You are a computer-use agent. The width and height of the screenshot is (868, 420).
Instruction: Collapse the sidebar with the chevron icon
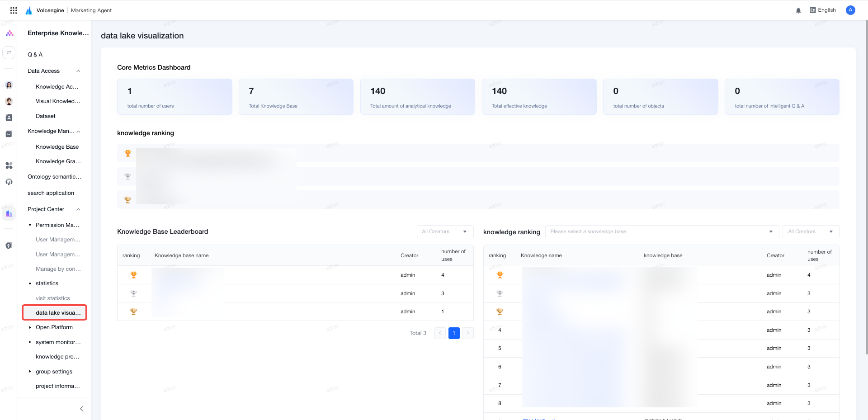click(81, 409)
